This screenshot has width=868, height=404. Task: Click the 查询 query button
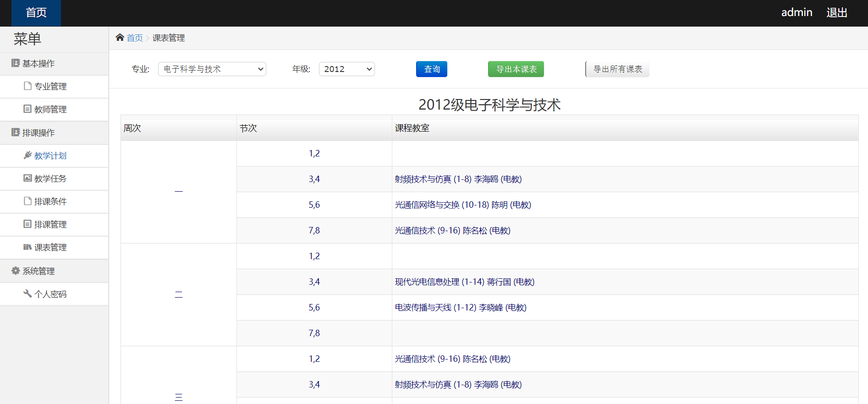(x=432, y=69)
